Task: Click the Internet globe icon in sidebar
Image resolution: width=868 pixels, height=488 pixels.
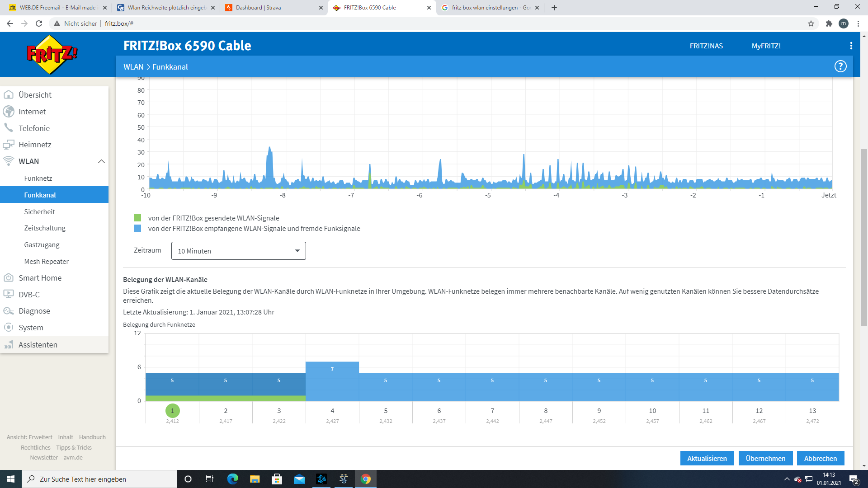Action: click(x=9, y=112)
